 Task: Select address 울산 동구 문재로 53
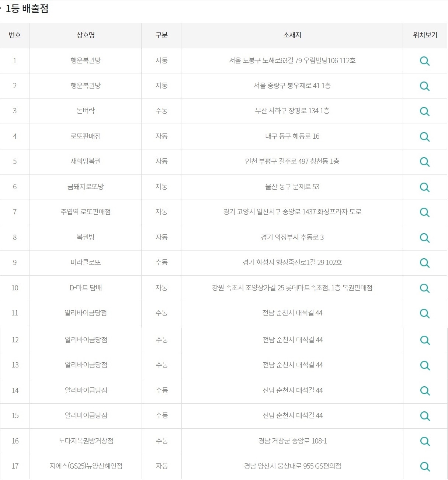292,187
